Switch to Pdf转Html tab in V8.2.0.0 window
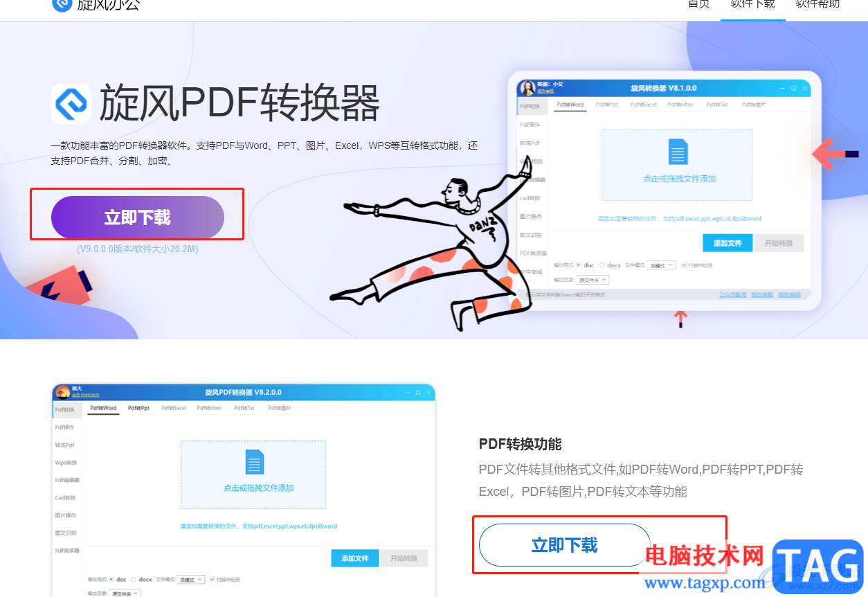The image size is (868, 597). [x=209, y=409]
